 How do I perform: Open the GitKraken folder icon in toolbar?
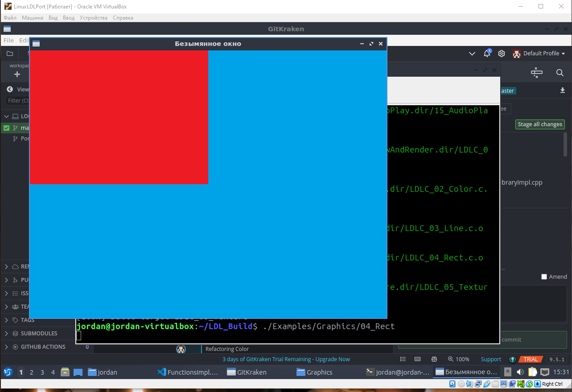click(10, 54)
